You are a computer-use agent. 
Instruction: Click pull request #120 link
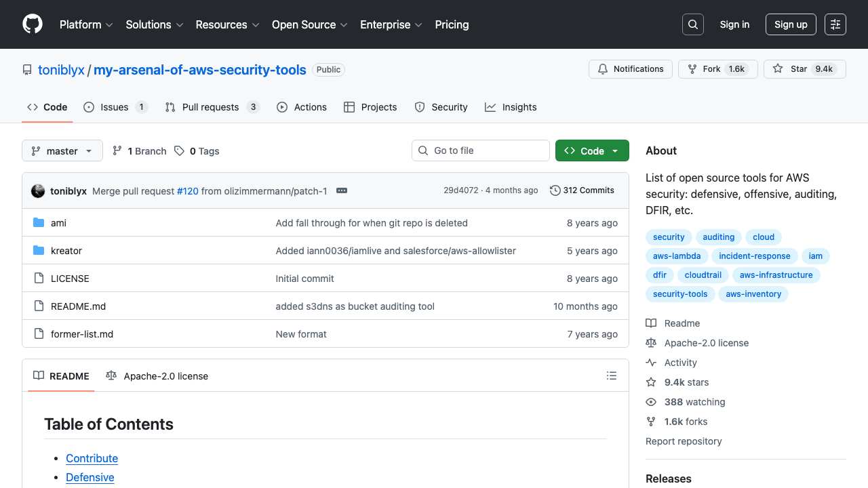tap(188, 191)
